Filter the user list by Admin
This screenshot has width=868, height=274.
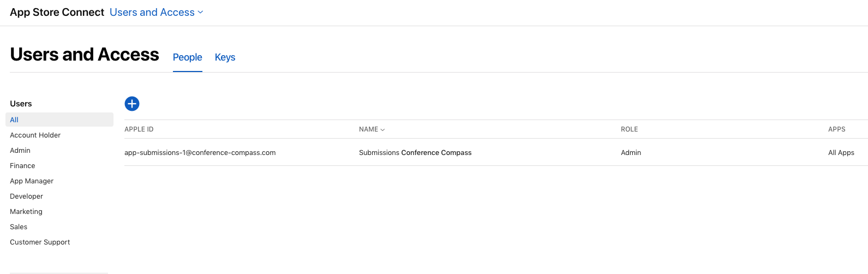pos(20,151)
